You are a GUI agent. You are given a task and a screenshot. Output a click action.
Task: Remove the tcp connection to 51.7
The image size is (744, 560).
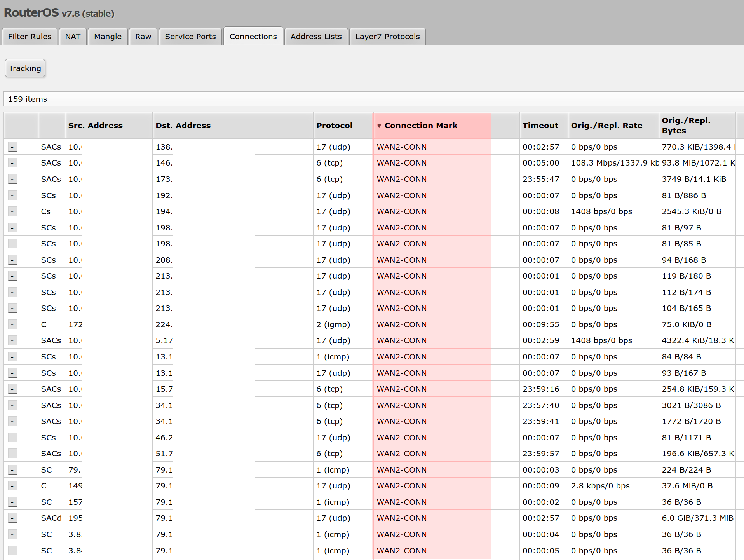click(12, 454)
